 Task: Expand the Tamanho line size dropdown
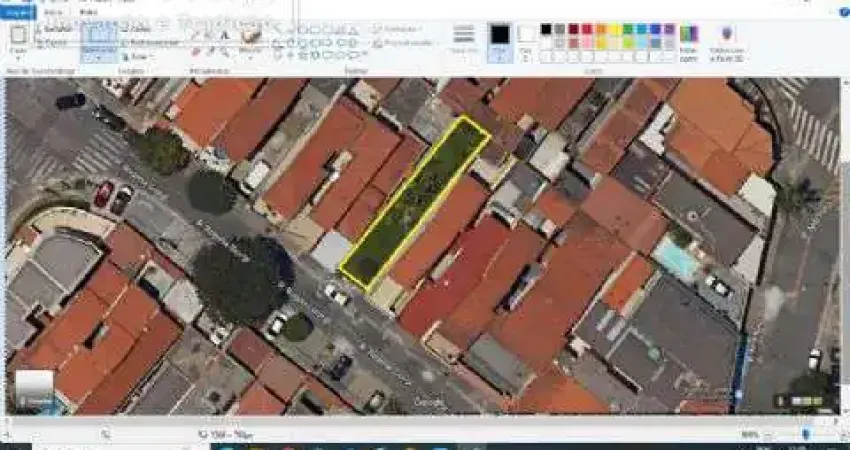coord(464,42)
